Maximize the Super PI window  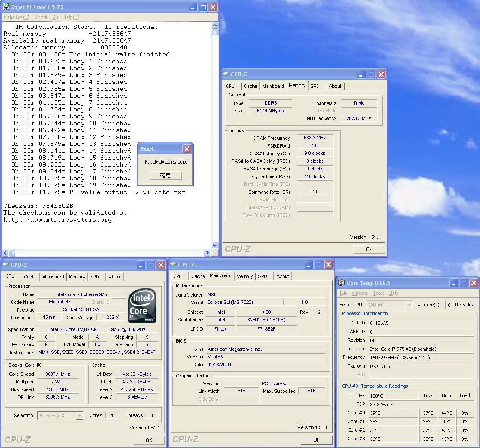[x=203, y=7]
